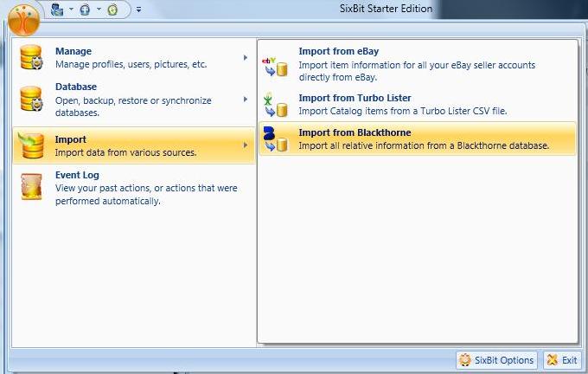Open the Manage menu entry
588x374 pixels.
point(134,57)
